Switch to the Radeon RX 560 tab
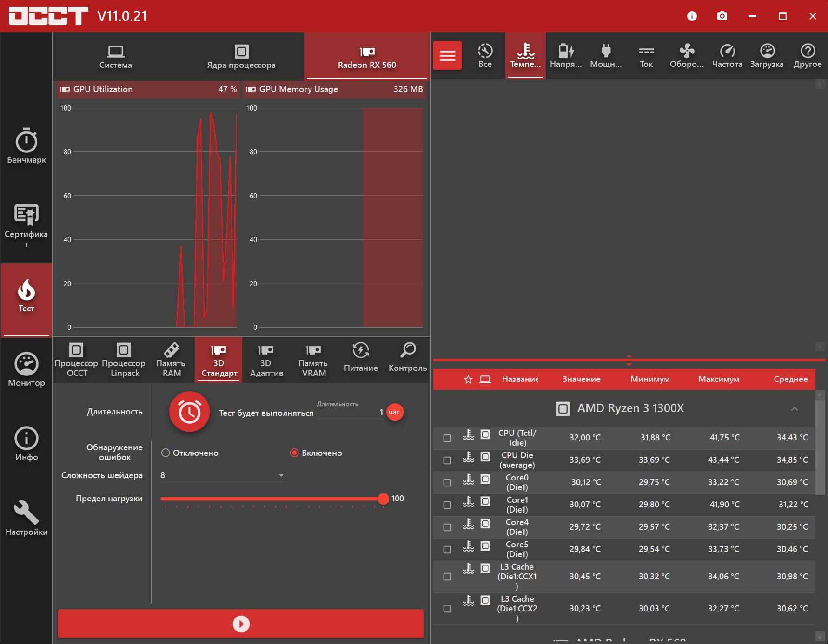This screenshot has height=644, width=828. pyautogui.click(x=367, y=56)
